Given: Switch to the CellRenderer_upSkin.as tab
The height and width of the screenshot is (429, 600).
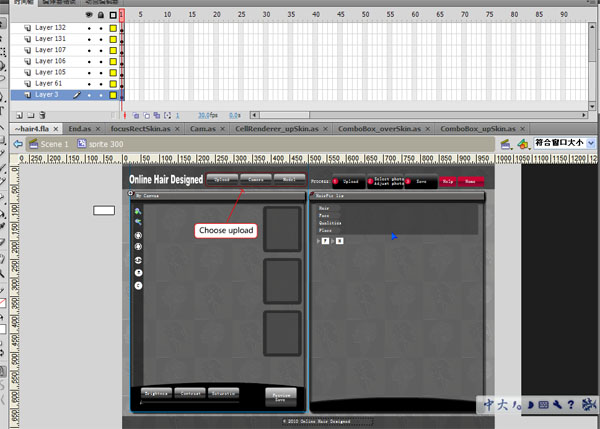Looking at the screenshot, I should [x=277, y=129].
